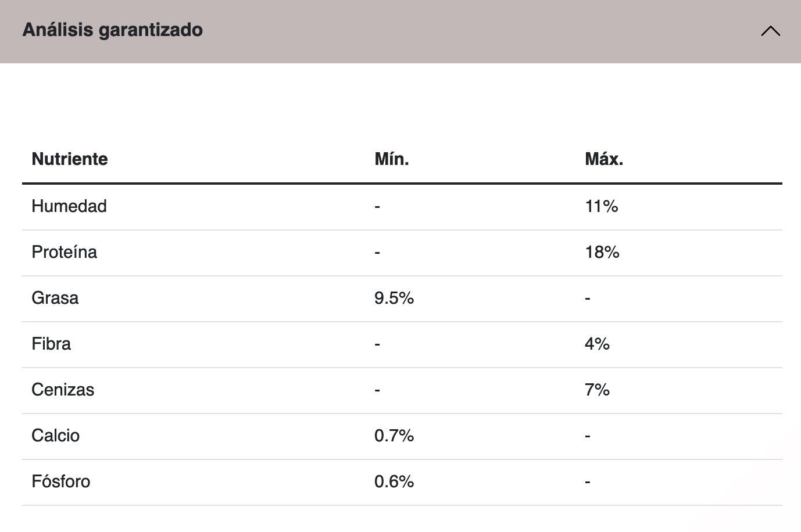Click the 0.6% Fósforo minimum value
Viewport: 801px width, 532px height.
(394, 481)
